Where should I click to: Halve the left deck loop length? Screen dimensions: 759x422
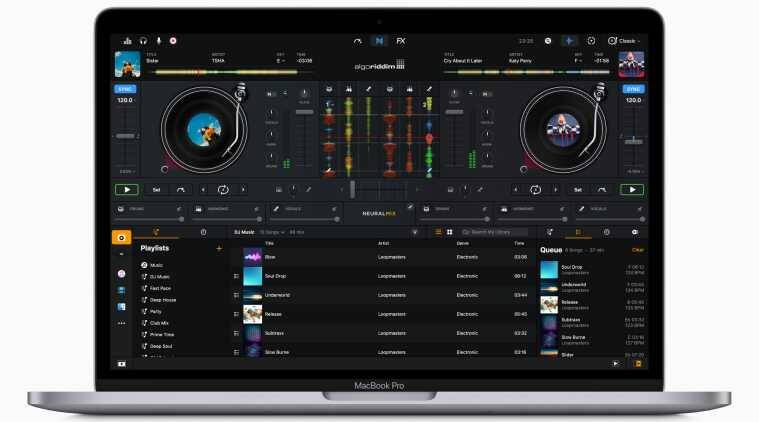203,190
